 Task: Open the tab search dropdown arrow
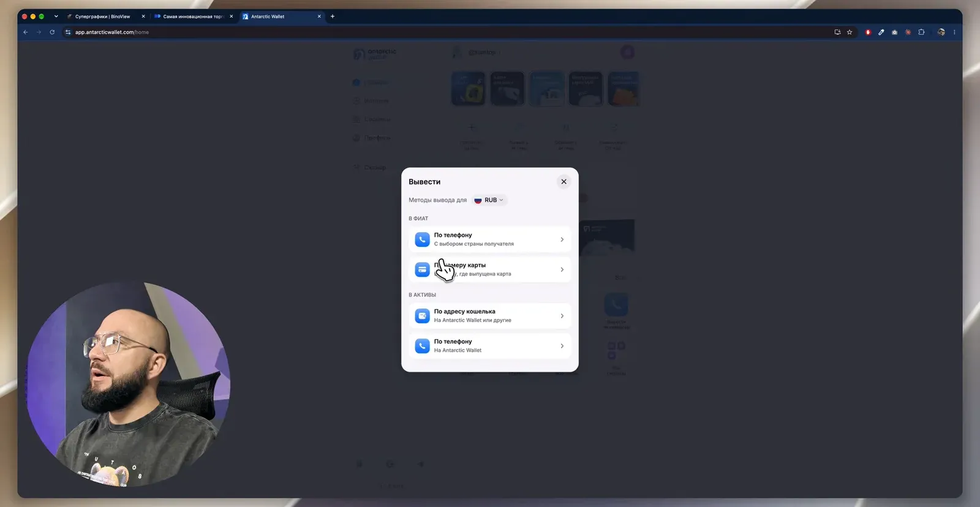(56, 17)
